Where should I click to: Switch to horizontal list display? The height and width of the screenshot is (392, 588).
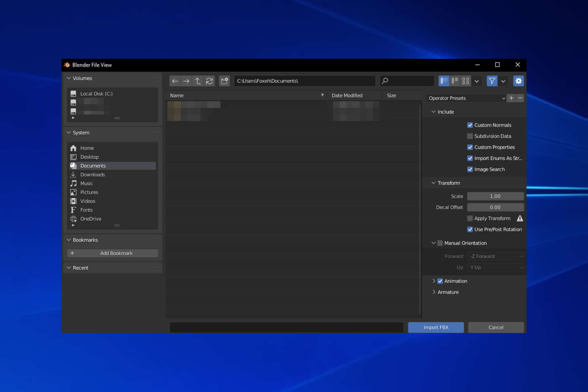pos(455,81)
